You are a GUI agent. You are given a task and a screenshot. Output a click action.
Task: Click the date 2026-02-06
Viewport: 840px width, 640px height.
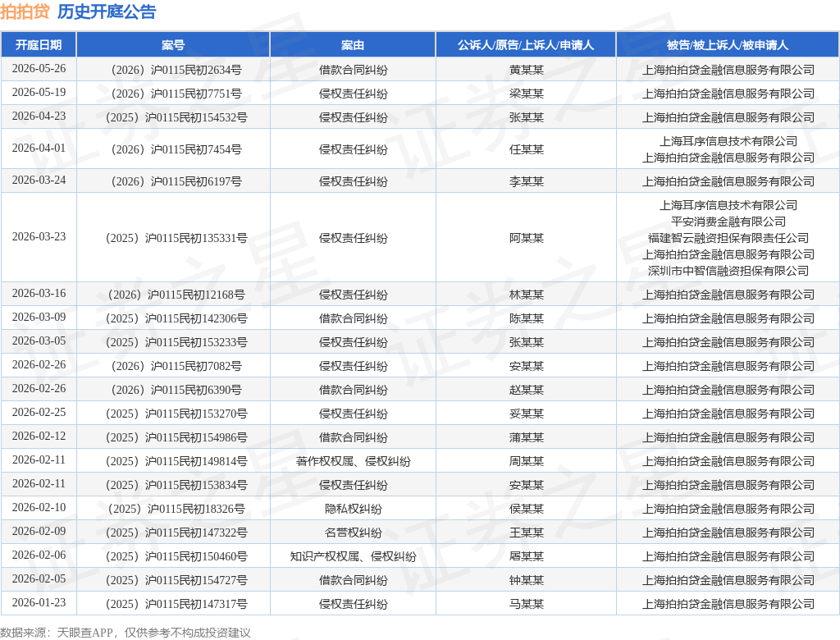(39, 555)
